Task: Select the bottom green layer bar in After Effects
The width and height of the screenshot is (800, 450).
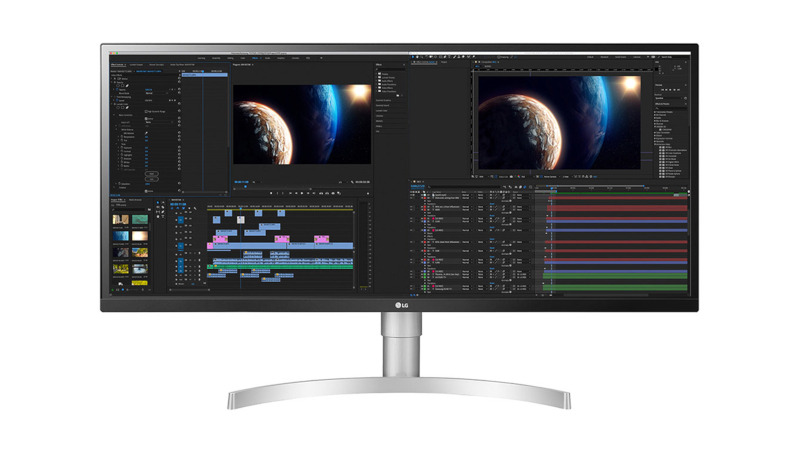Action: (x=617, y=288)
